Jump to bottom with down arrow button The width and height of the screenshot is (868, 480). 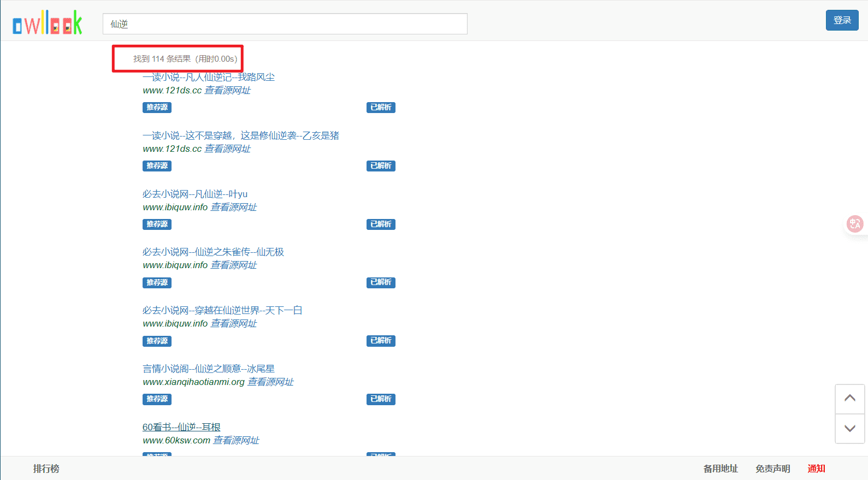850,429
